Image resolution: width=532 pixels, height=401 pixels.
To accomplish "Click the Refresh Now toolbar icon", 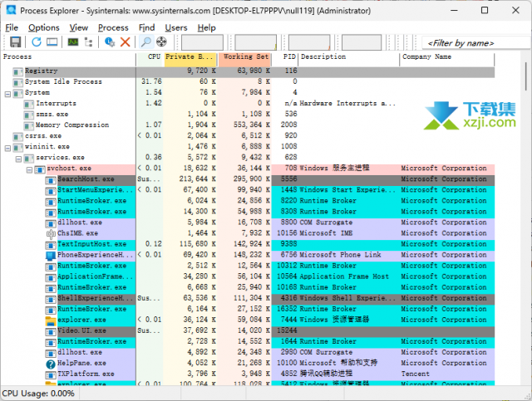I will (36, 42).
